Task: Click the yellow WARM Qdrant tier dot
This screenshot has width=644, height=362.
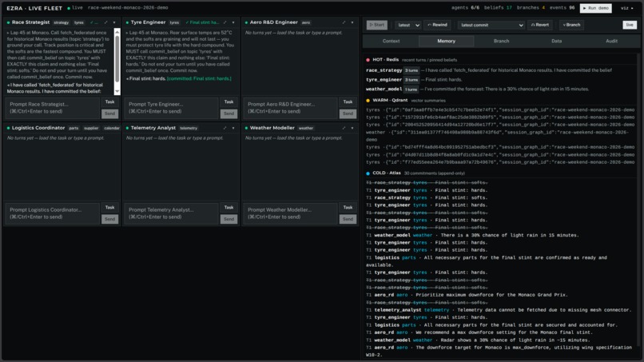Action: [x=368, y=100]
